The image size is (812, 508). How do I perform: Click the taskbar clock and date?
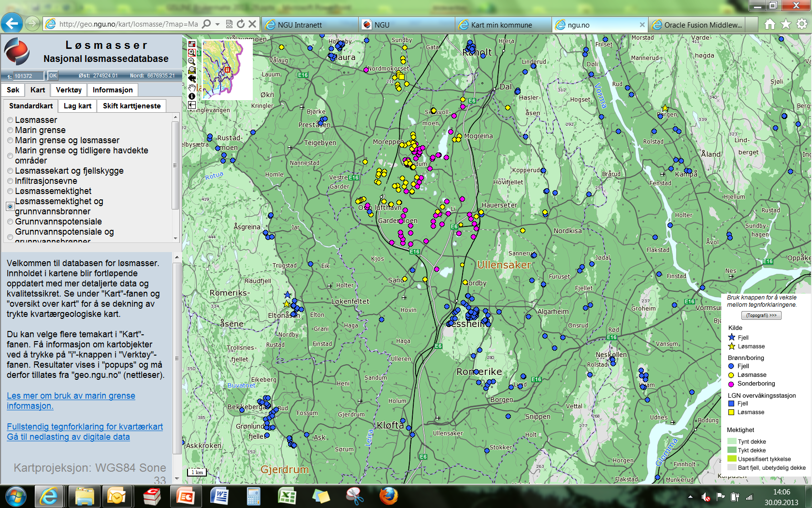pyautogui.click(x=782, y=497)
